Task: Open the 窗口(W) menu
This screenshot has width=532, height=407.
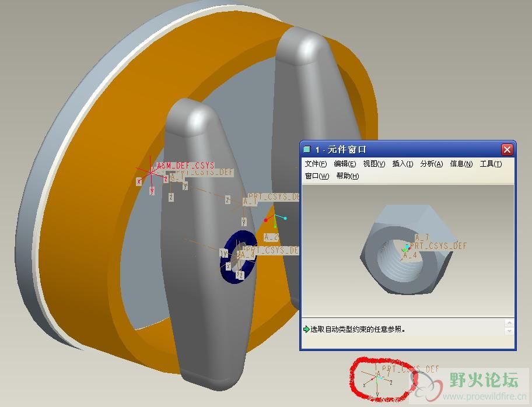Action: tap(317, 176)
